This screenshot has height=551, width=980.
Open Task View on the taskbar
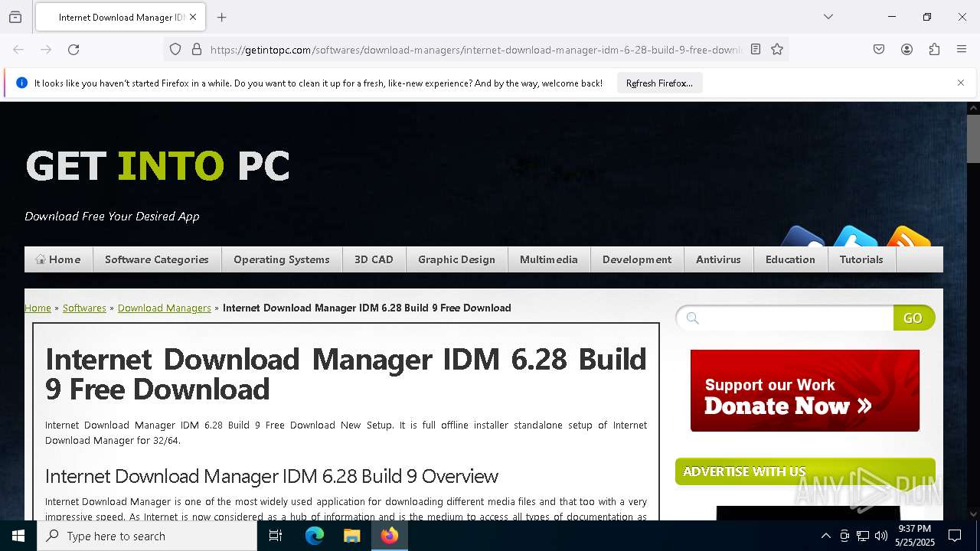[276, 536]
